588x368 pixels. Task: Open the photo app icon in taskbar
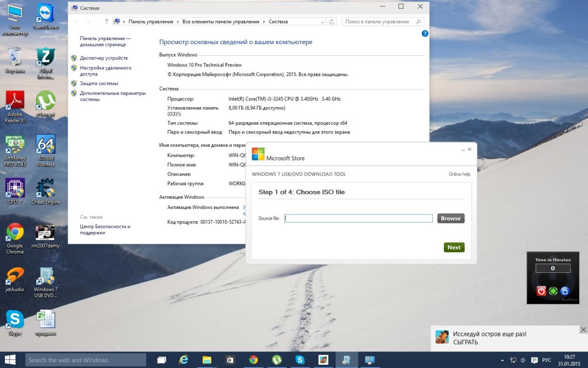[x=323, y=360]
